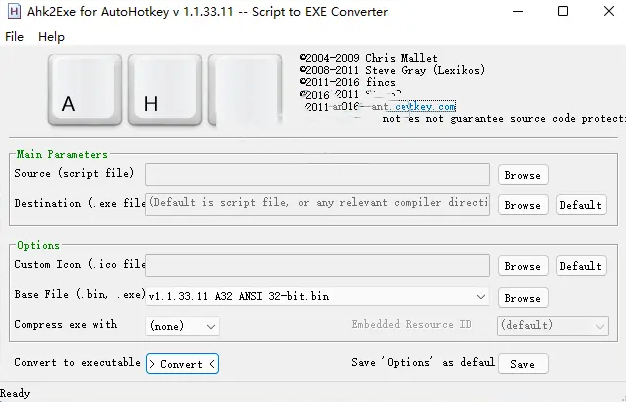Screen dimensions: 626x402
Task: Click the 'H' keycap logo image
Action: [x=164, y=90]
